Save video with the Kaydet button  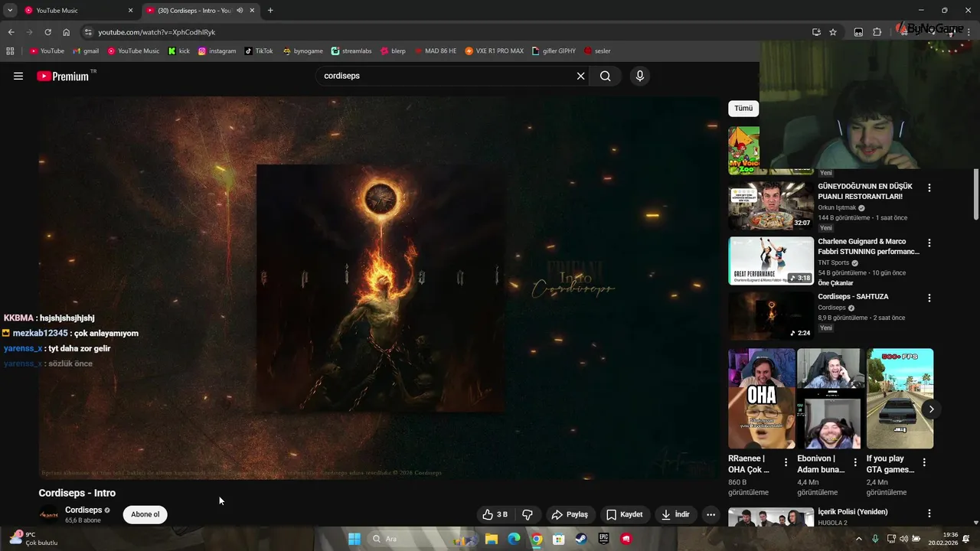click(x=624, y=514)
